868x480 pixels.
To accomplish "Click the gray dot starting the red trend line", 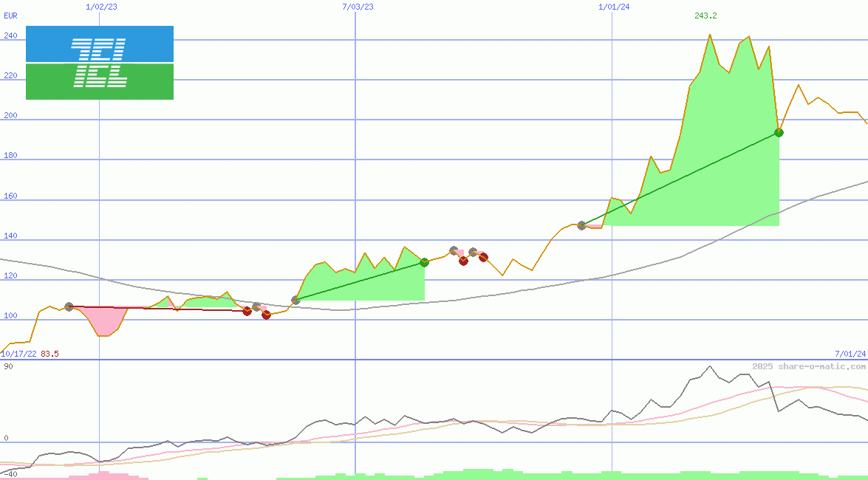I will click(69, 306).
